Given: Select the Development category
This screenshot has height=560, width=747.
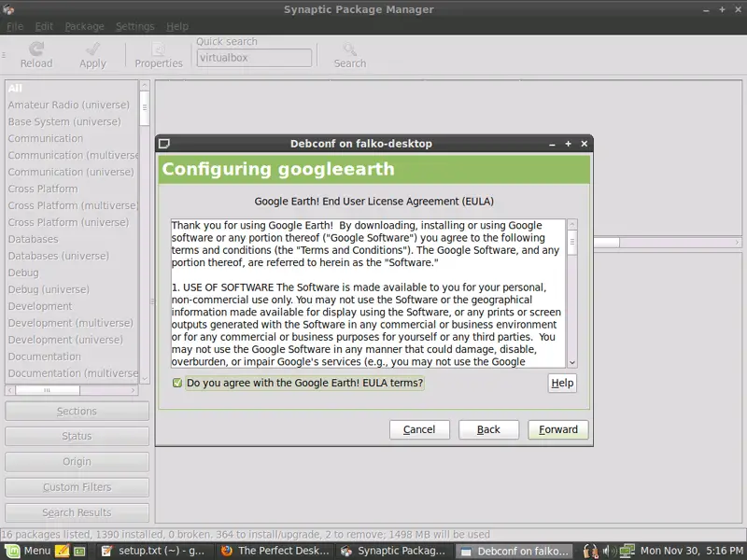Looking at the screenshot, I should point(72,306).
